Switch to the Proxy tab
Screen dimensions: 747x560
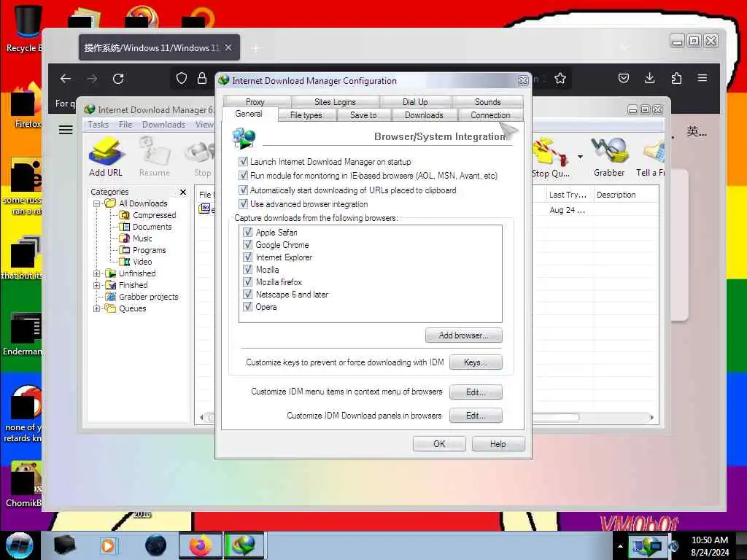click(255, 101)
